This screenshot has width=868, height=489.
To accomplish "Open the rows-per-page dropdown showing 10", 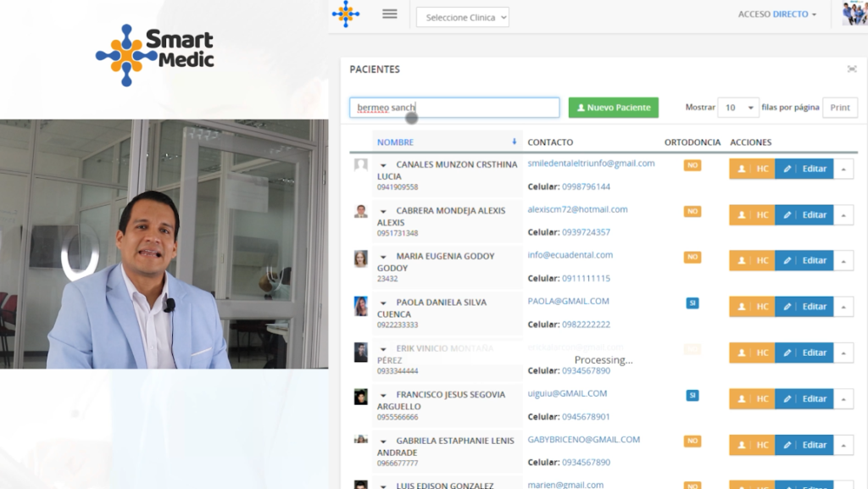I will click(738, 108).
